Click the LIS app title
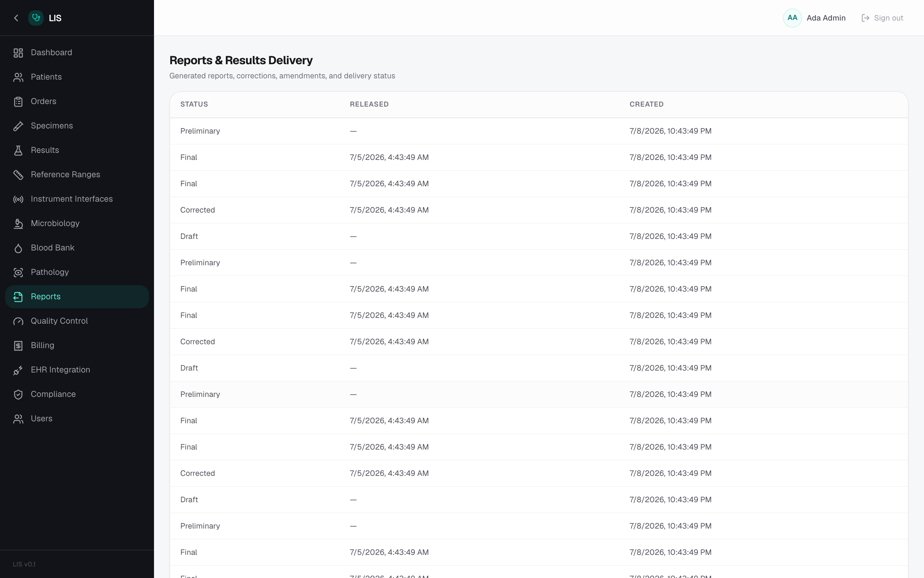The width and height of the screenshot is (924, 578). (x=55, y=18)
